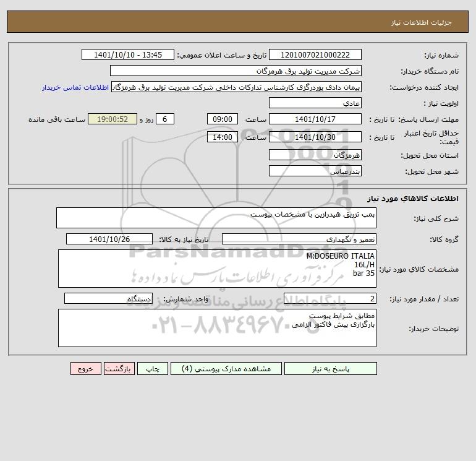Open مشاهده مدارک پیوستی (4) button
Image resolution: width=476 pixels, height=461 pixels.
[226, 368]
